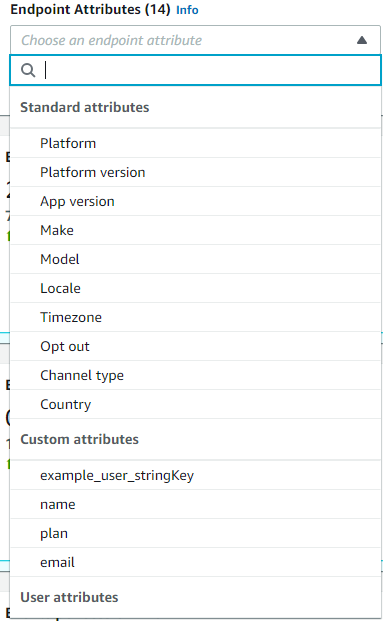Collapse the endpoint attribute dropdown arrow

pyautogui.click(x=362, y=40)
